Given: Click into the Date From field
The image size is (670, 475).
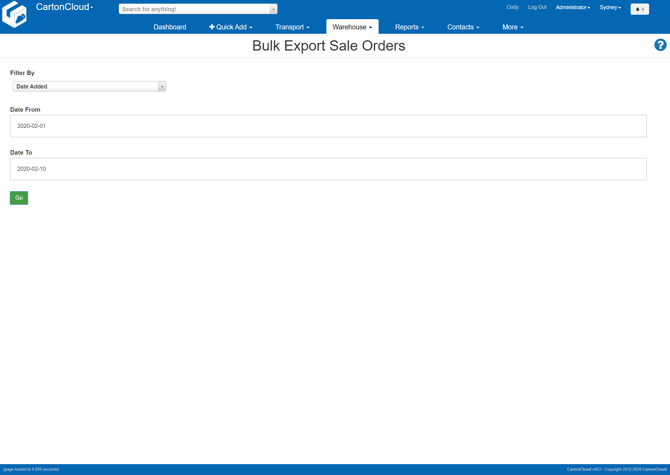Looking at the screenshot, I should tap(328, 126).
